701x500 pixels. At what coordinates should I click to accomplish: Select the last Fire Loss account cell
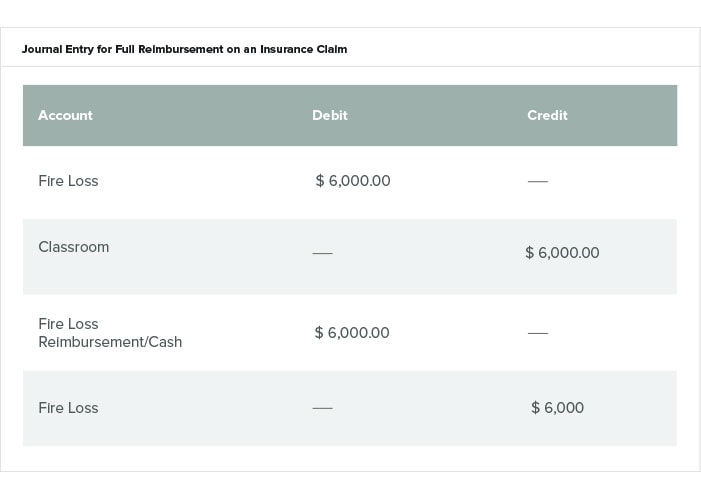pos(68,408)
